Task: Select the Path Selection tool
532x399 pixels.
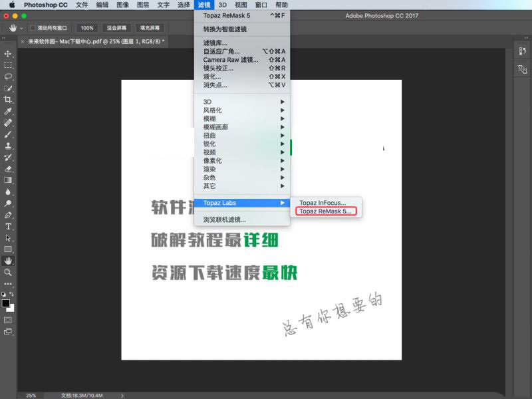Action: [8, 238]
